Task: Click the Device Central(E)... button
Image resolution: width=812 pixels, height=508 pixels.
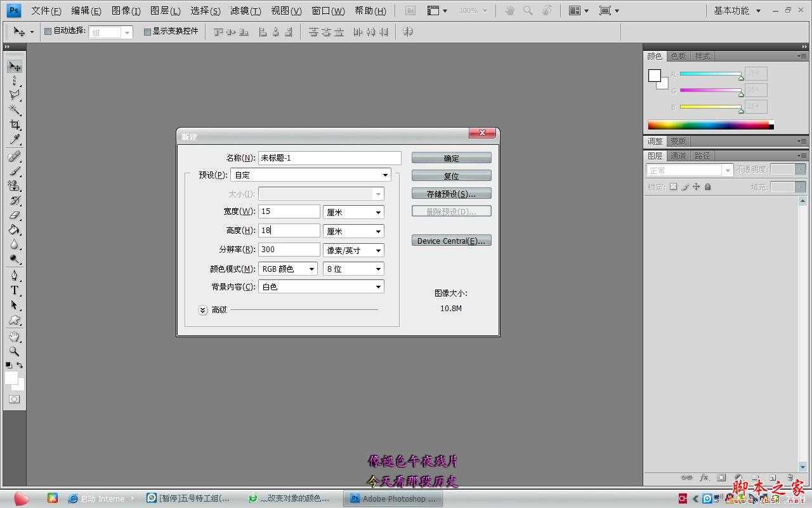Action: [x=451, y=241]
